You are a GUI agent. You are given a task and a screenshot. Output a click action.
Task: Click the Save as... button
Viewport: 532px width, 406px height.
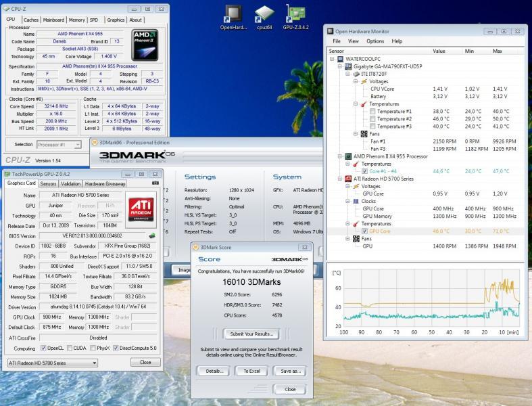click(x=291, y=371)
